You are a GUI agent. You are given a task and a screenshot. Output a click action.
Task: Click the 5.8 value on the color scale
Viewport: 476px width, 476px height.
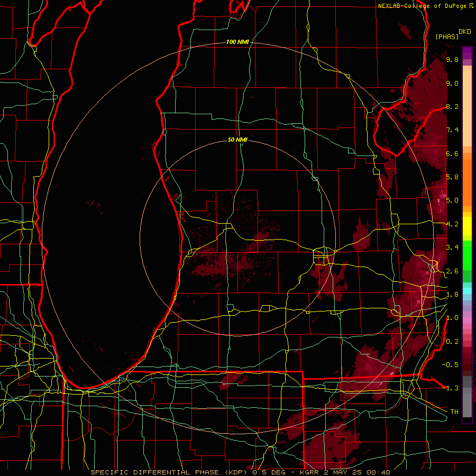452,177
